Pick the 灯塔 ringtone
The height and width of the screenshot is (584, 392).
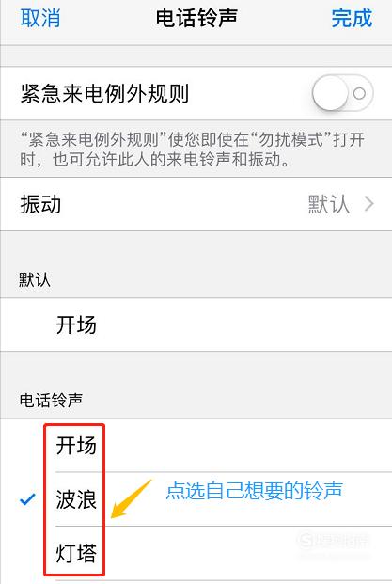(x=196, y=553)
